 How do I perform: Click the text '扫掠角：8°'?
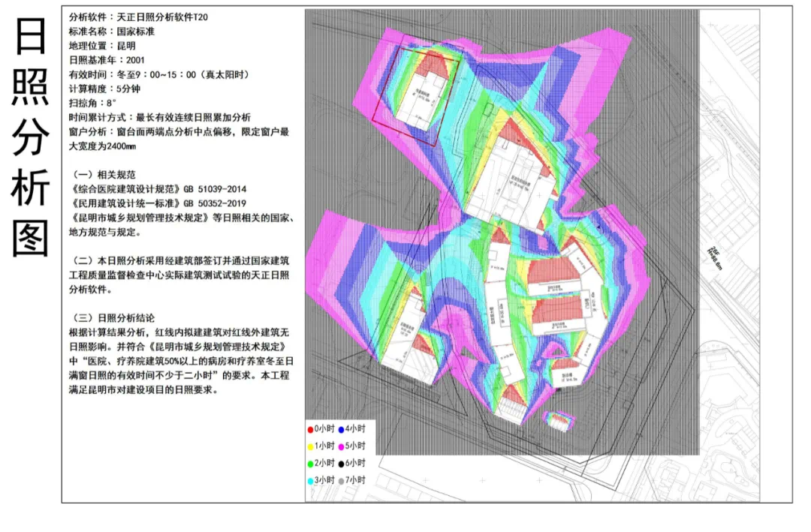coord(92,103)
